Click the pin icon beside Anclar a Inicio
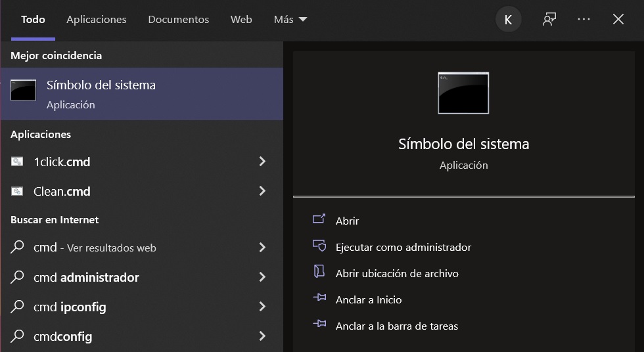This screenshot has width=644, height=352. 319,299
